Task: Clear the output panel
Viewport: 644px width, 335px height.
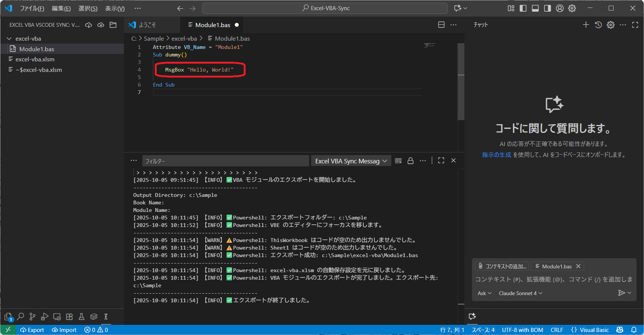Action: point(398,161)
